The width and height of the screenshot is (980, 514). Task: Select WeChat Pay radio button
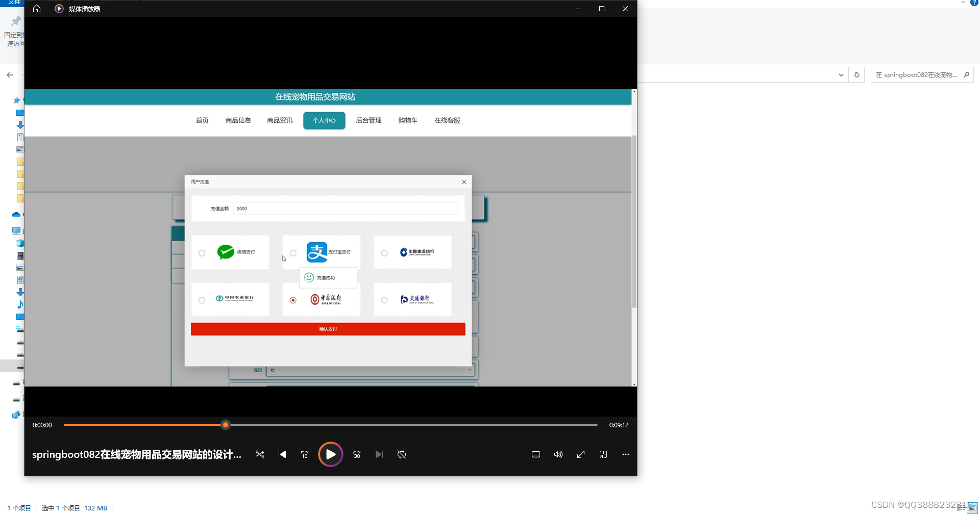point(202,253)
